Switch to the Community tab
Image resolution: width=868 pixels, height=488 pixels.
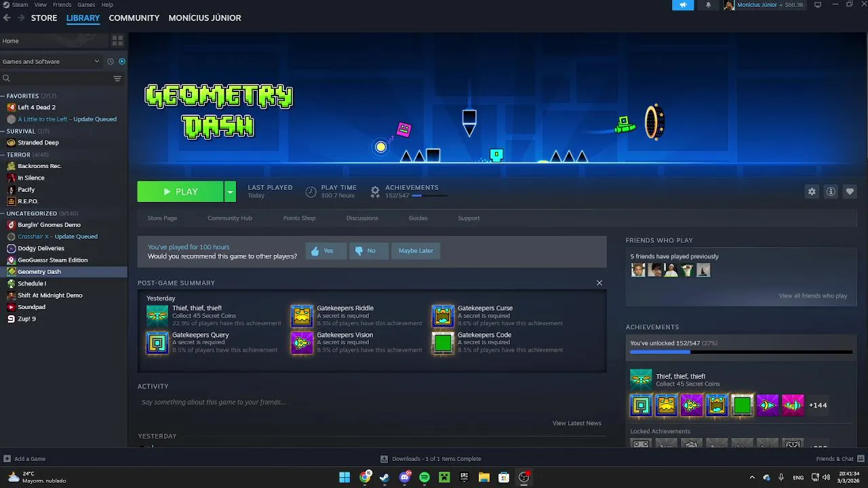pyautogui.click(x=134, y=18)
